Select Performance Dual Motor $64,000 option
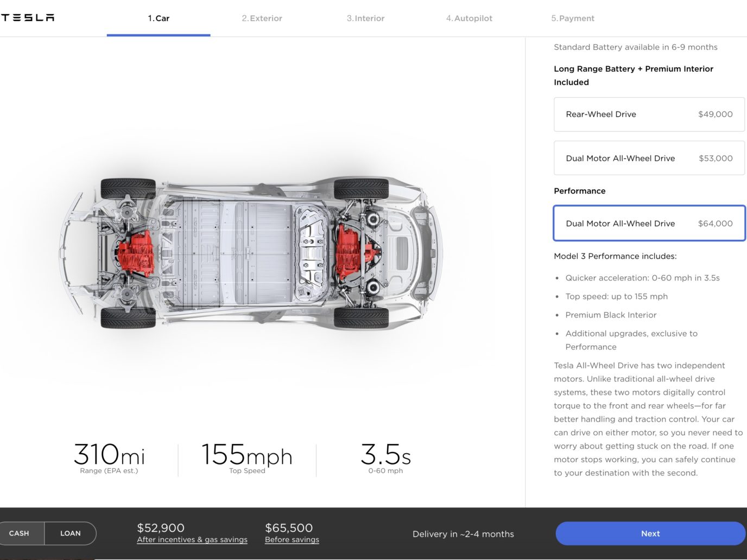This screenshot has height=560, width=747. pos(649,223)
